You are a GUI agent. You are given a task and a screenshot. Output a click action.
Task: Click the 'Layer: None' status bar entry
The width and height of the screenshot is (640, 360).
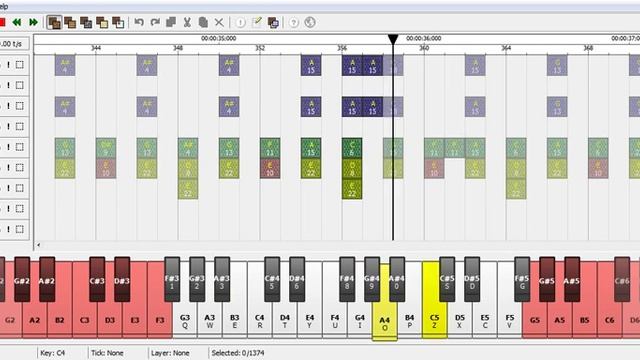tap(170, 353)
